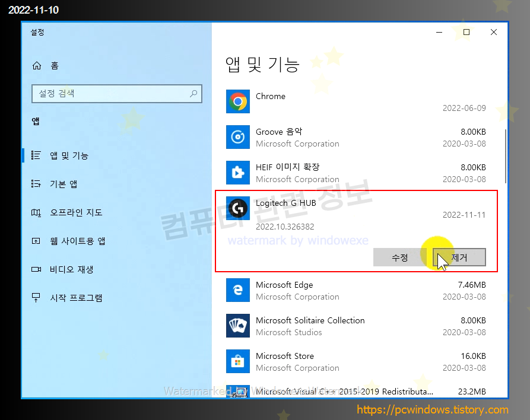The image size is (530, 420).
Task: Click the 7.46MB size value
Action: tap(472, 285)
